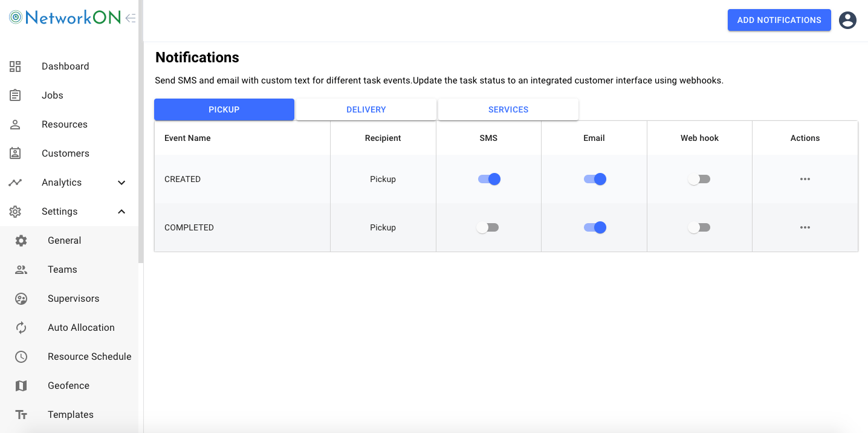Click the sidebar vertical scrollbar

[x=141, y=132]
